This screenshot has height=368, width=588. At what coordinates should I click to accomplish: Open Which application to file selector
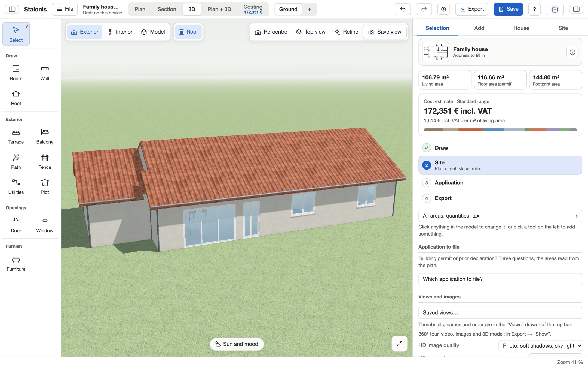(500, 279)
